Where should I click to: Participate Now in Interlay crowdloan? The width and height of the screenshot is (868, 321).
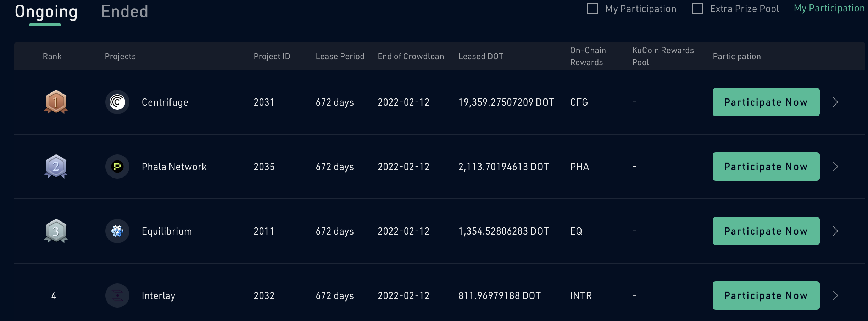point(766,295)
